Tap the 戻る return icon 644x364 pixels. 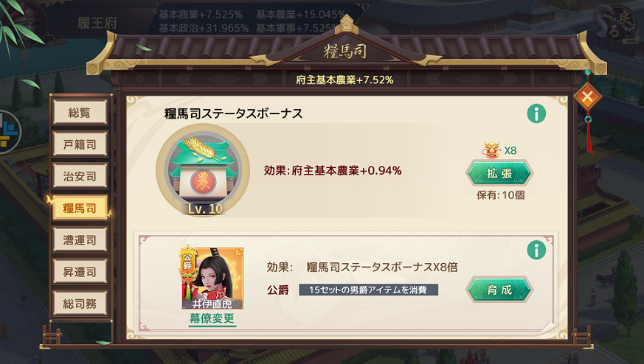point(618,24)
